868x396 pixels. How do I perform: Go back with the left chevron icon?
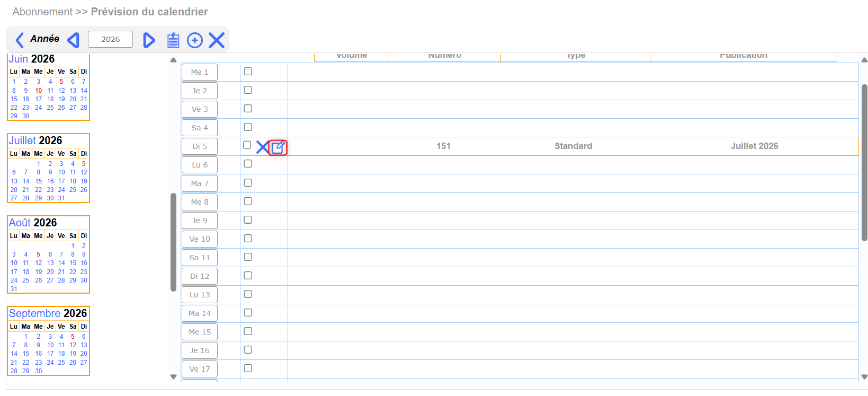pyautogui.click(x=20, y=40)
